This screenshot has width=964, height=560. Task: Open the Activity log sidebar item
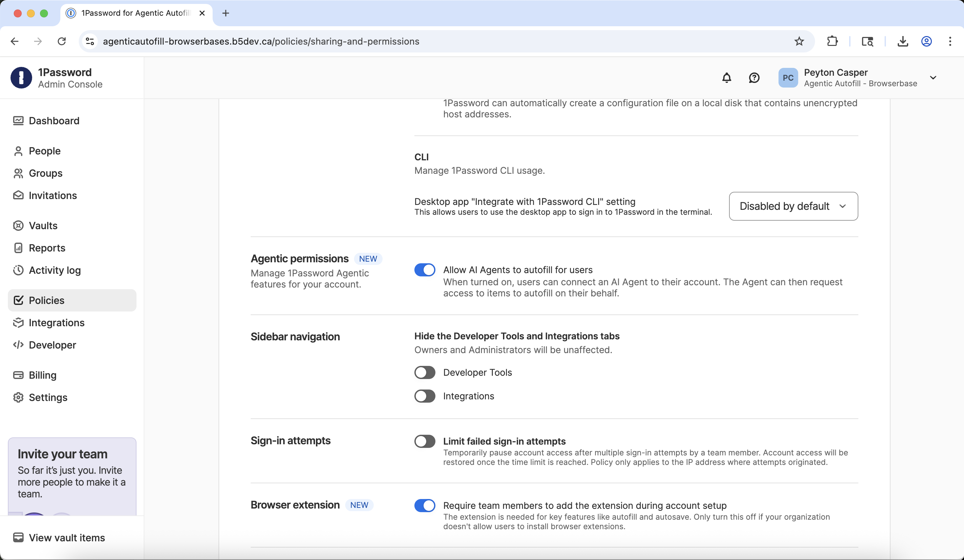coord(54,270)
